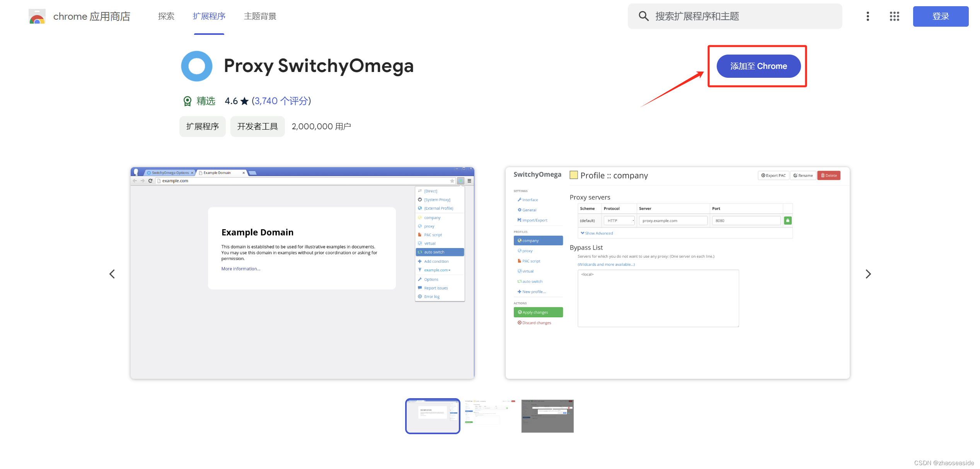
Task: Click the 登录 sign-in button
Action: click(941, 16)
